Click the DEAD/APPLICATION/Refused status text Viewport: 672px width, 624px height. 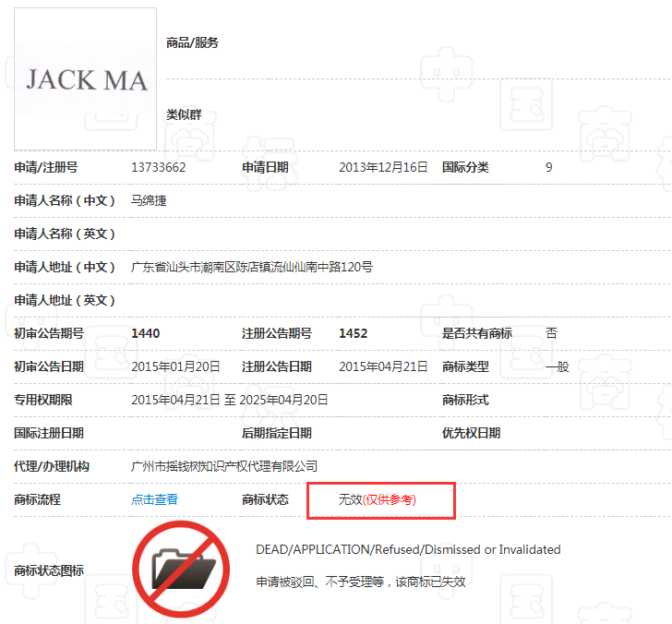pos(408,549)
